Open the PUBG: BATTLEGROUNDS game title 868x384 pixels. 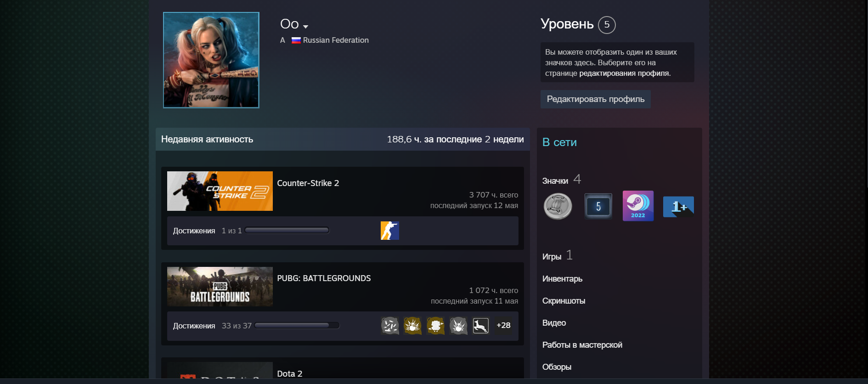324,278
